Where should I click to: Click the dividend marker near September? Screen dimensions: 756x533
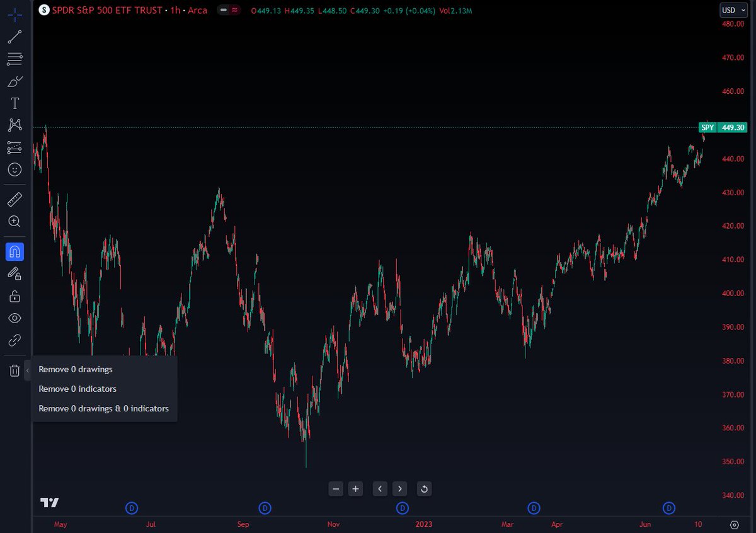[x=265, y=508]
